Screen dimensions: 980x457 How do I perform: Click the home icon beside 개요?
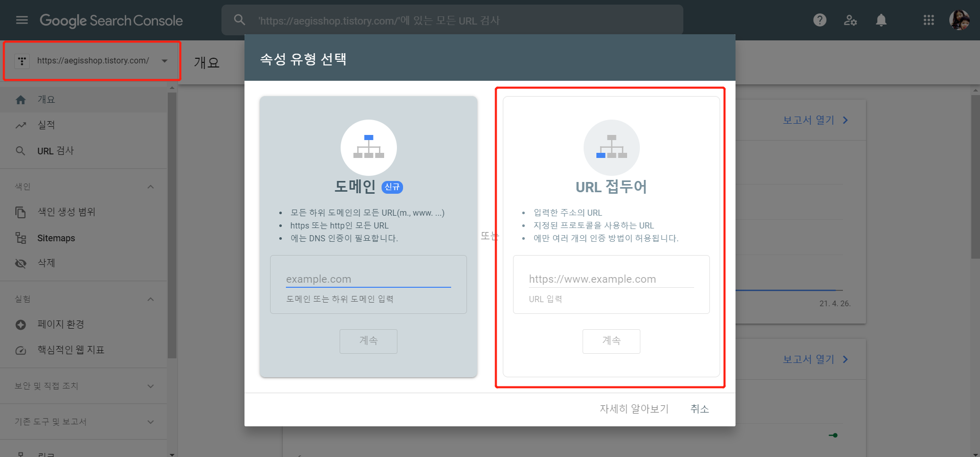tap(20, 100)
